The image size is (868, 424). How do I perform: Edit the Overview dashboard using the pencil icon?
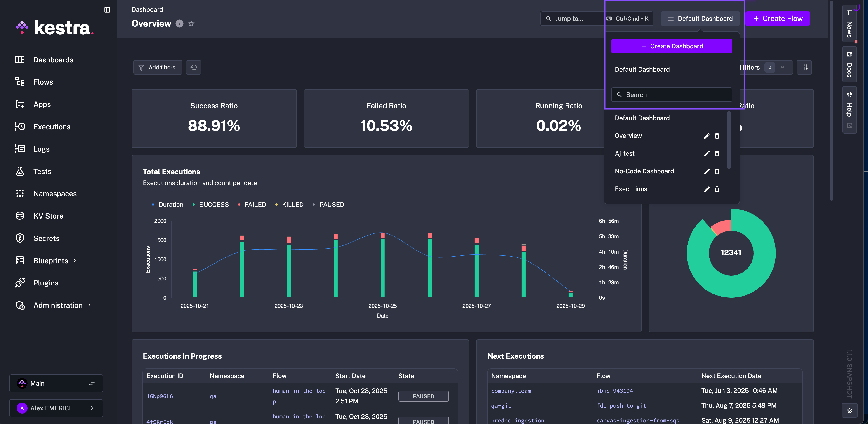[x=707, y=135]
